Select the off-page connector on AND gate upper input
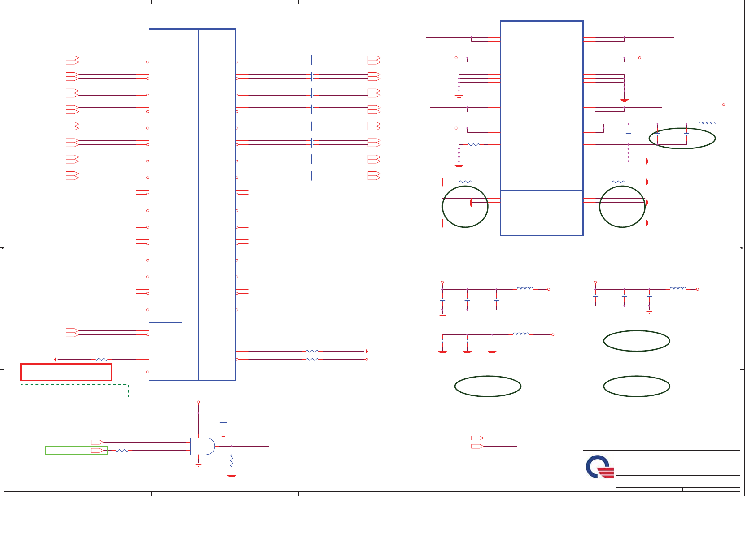Viewport: 756px width, 534px height. pos(97,442)
